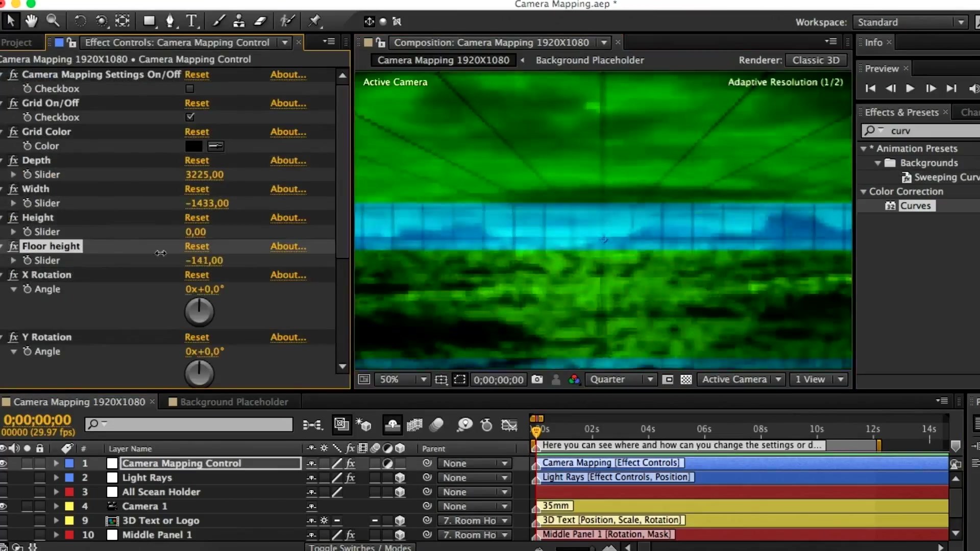Open the Info panel tab
This screenshot has width=980, height=551.
tap(873, 42)
